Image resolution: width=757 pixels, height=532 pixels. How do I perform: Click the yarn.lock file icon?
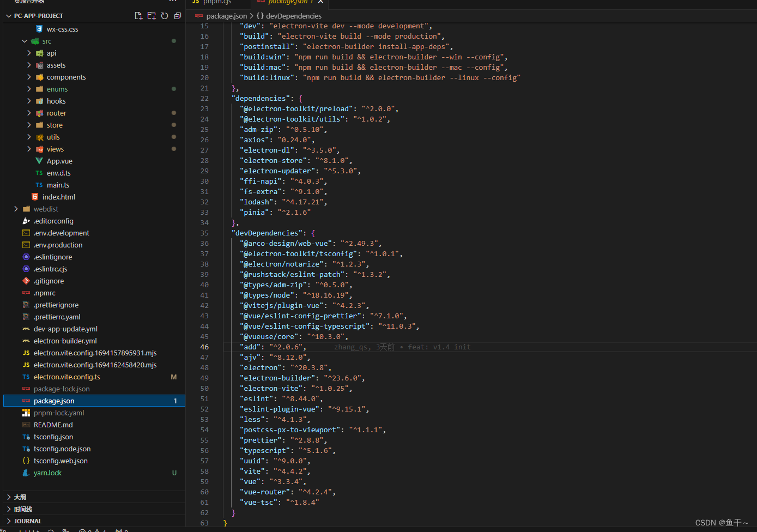26,473
